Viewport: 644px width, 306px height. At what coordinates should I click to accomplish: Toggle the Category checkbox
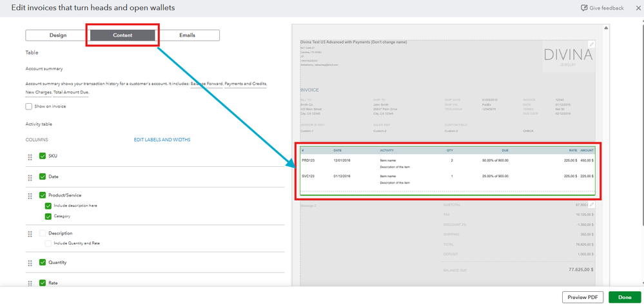pyautogui.click(x=48, y=216)
